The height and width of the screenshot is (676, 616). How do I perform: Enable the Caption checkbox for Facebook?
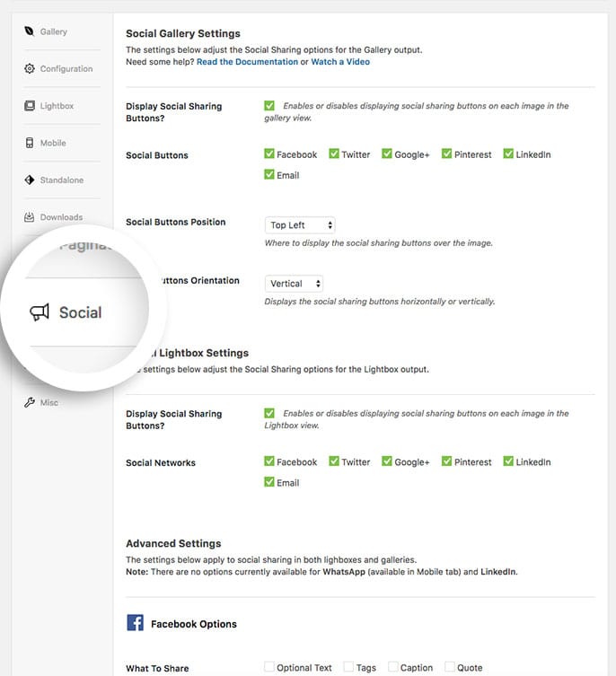click(393, 666)
